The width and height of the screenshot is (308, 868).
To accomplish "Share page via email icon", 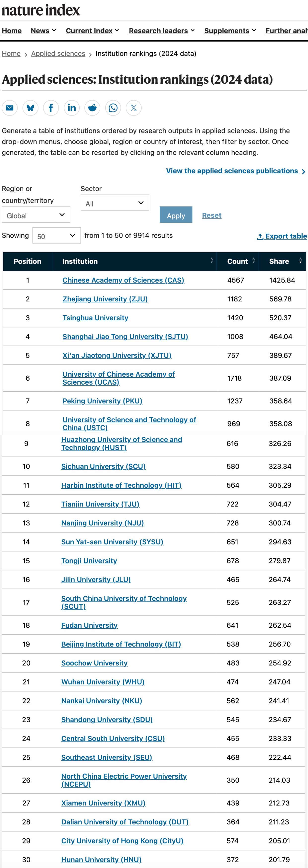I will (10, 108).
